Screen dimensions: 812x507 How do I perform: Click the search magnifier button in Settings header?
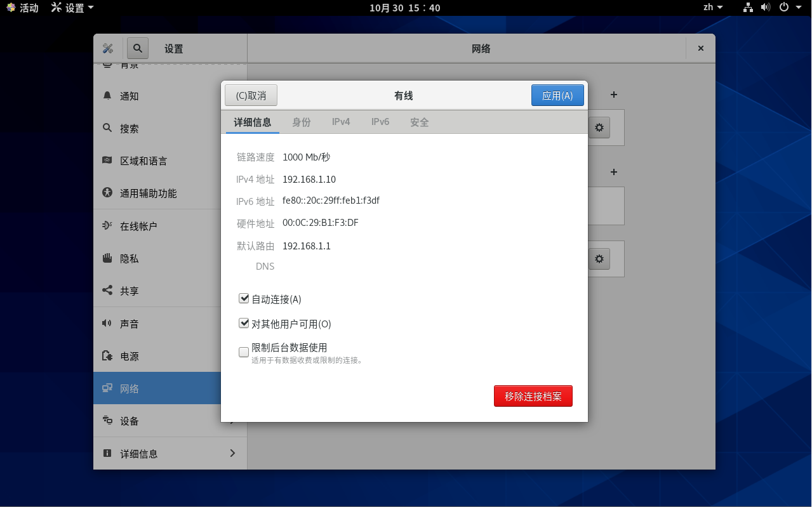click(x=138, y=48)
